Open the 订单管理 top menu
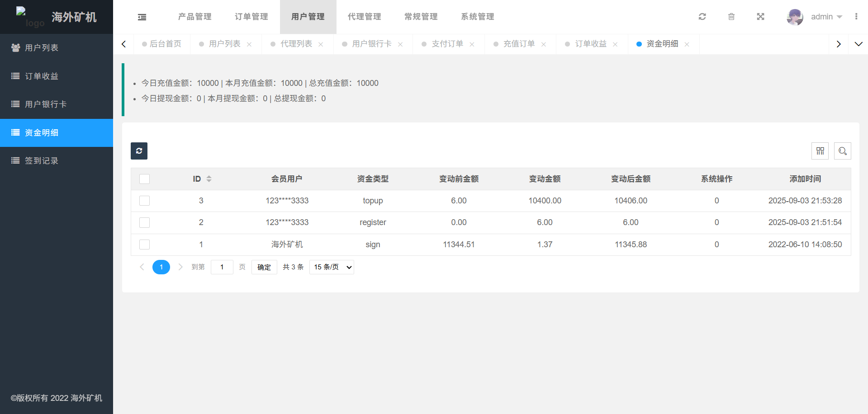Screen dimensions: 868x414 point(251,17)
